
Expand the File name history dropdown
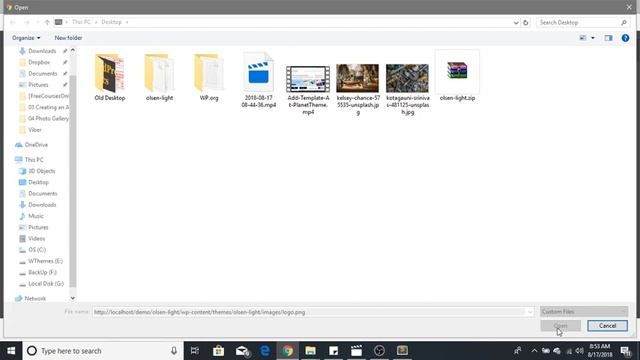click(x=530, y=312)
